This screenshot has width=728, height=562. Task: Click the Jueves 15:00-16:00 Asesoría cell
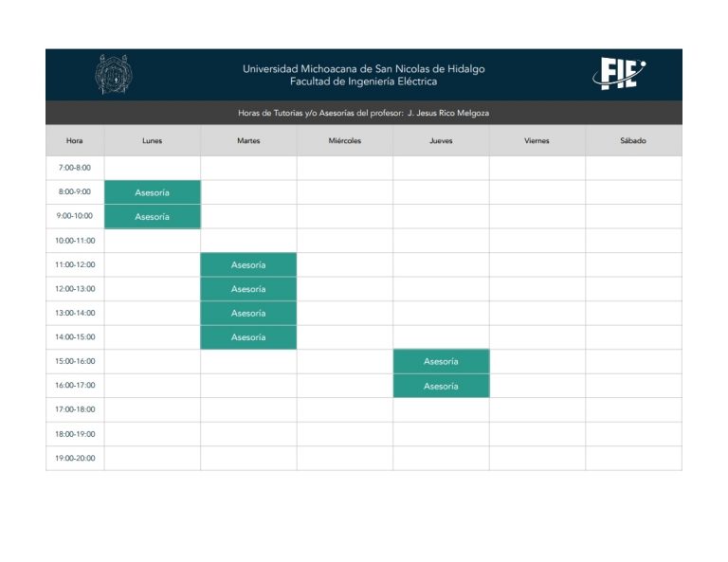pos(441,361)
